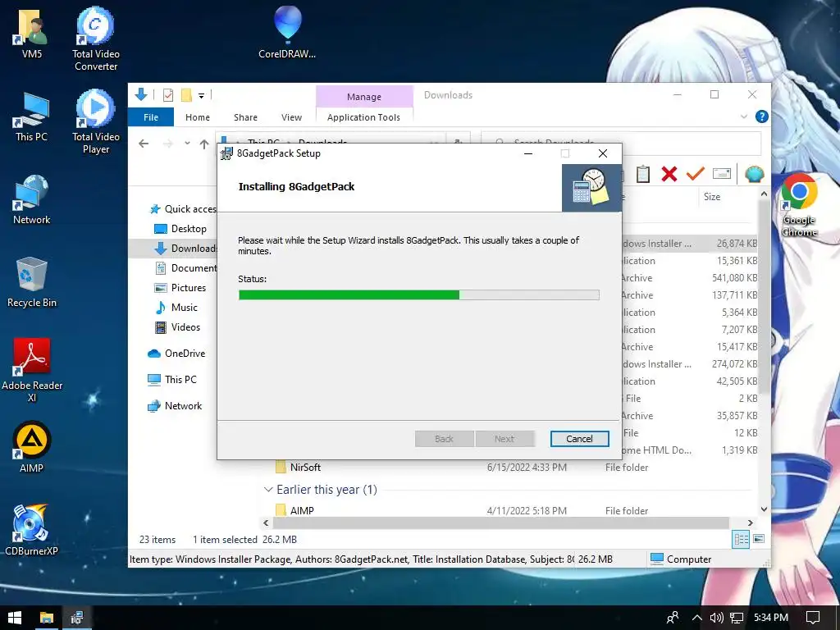
Task: Cancel the 8GadgetPack installation
Action: (579, 439)
